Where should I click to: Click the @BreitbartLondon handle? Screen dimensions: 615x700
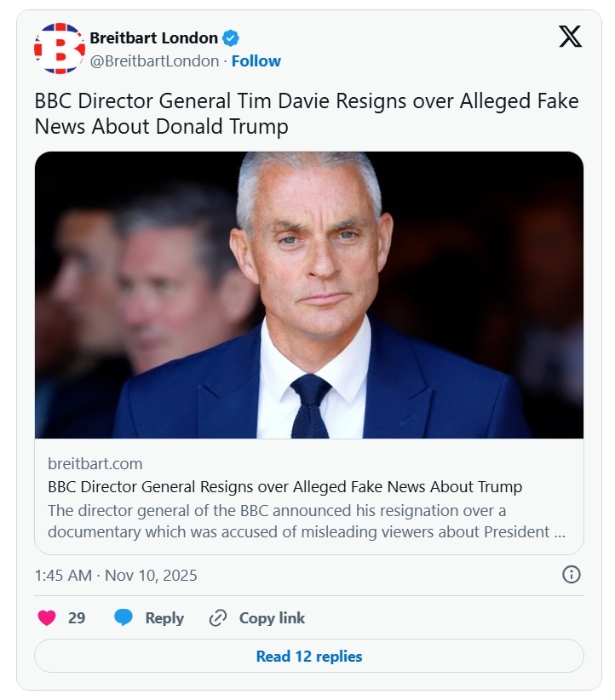(x=154, y=61)
